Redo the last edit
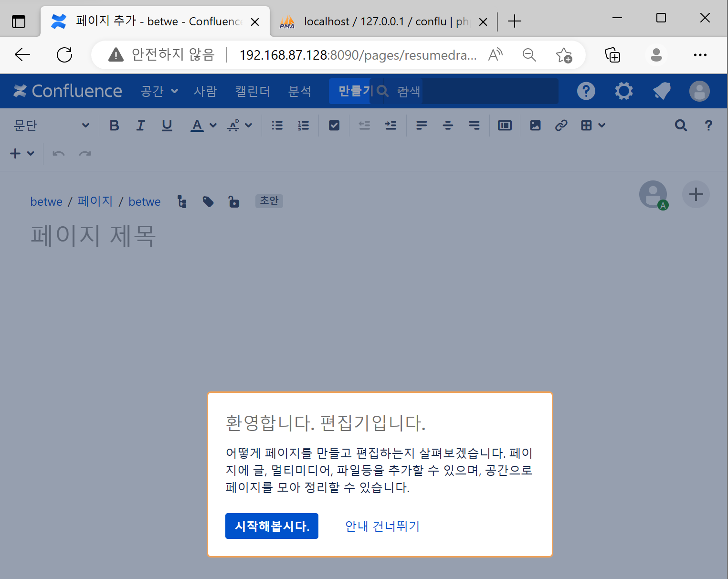Image resolution: width=728 pixels, height=579 pixels. pyautogui.click(x=85, y=153)
